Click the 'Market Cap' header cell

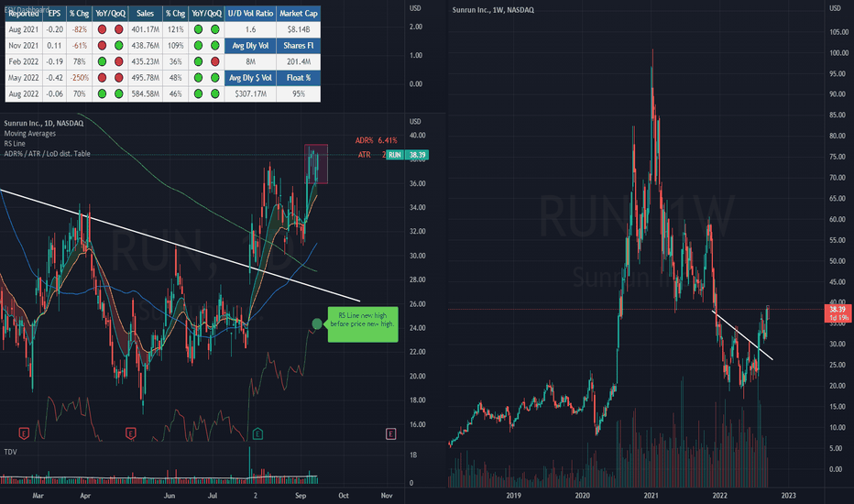coord(299,13)
